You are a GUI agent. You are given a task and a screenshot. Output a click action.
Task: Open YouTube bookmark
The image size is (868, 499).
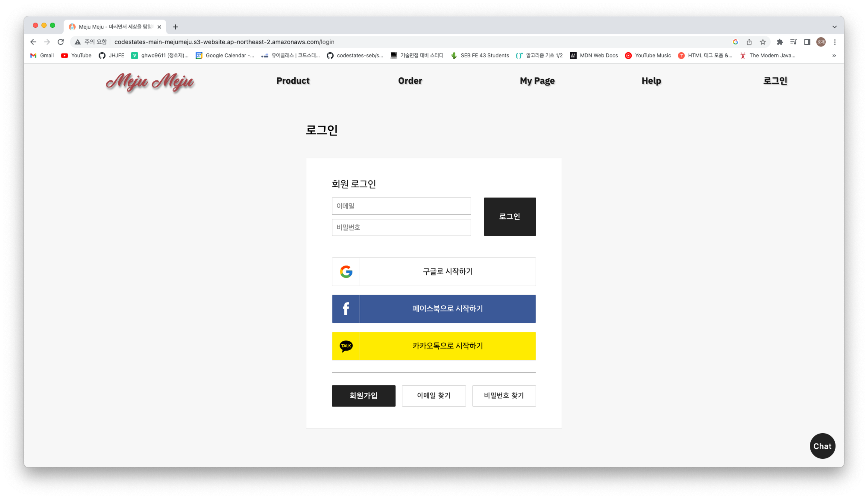(76, 56)
